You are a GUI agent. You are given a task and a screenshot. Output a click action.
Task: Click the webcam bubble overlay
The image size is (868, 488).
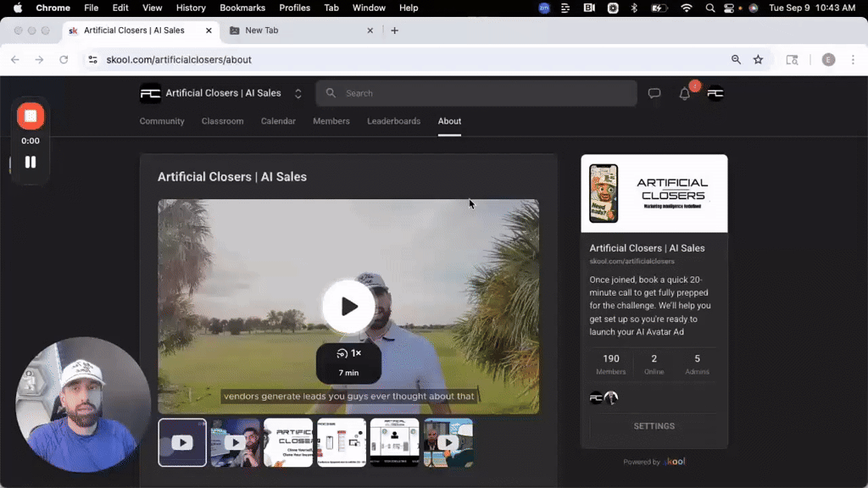point(83,404)
